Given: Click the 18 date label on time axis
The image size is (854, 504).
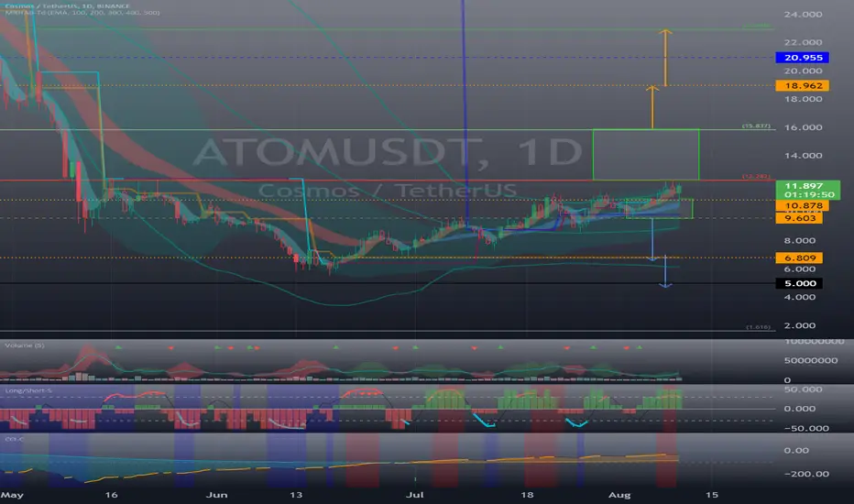Looking at the screenshot, I should tap(527, 495).
